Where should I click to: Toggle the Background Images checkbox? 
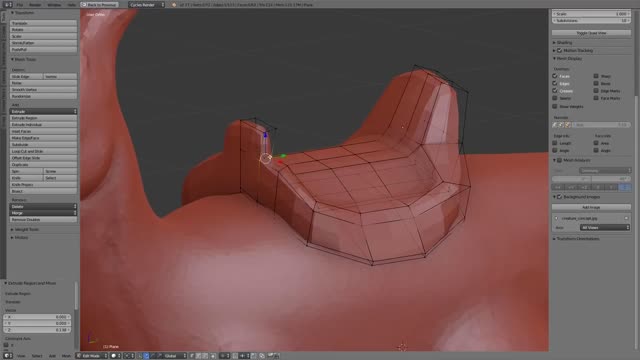point(560,197)
